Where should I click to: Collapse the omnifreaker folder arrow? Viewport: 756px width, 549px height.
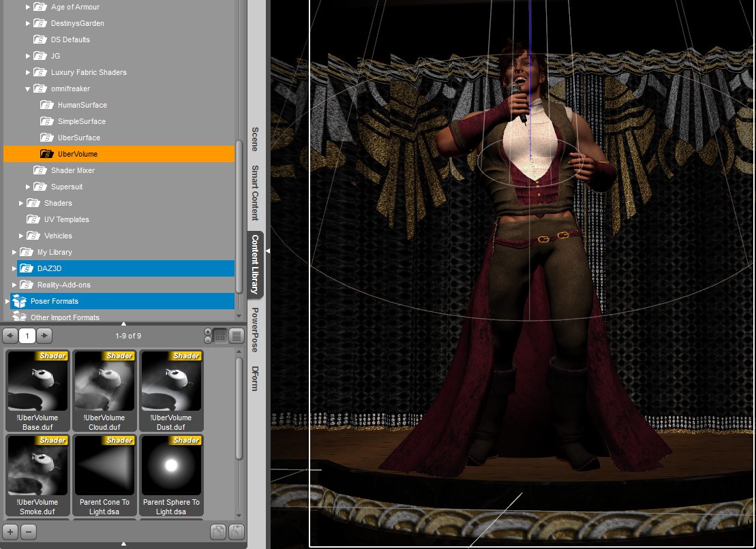[x=27, y=89]
